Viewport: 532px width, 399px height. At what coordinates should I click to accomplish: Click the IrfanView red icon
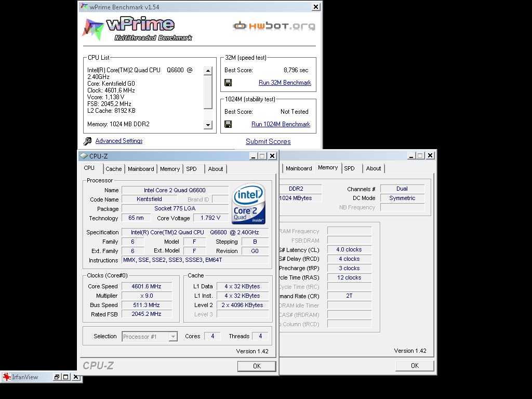pyautogui.click(x=7, y=377)
